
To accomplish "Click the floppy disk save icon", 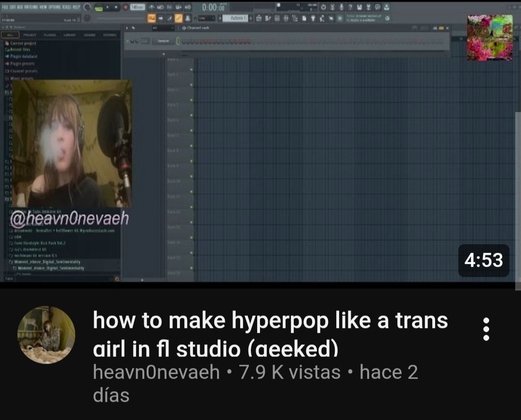I will (359, 7).
